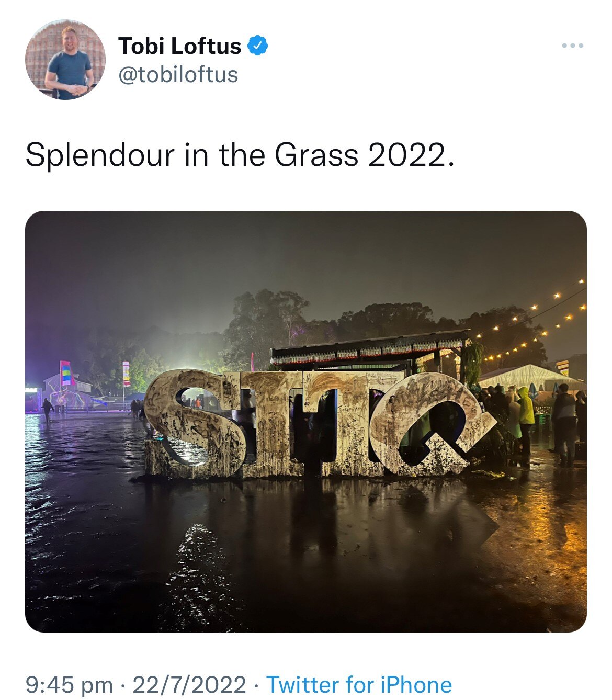Open the three-dot more options menu
Viewport: 612px width, 700px height.
point(572,46)
